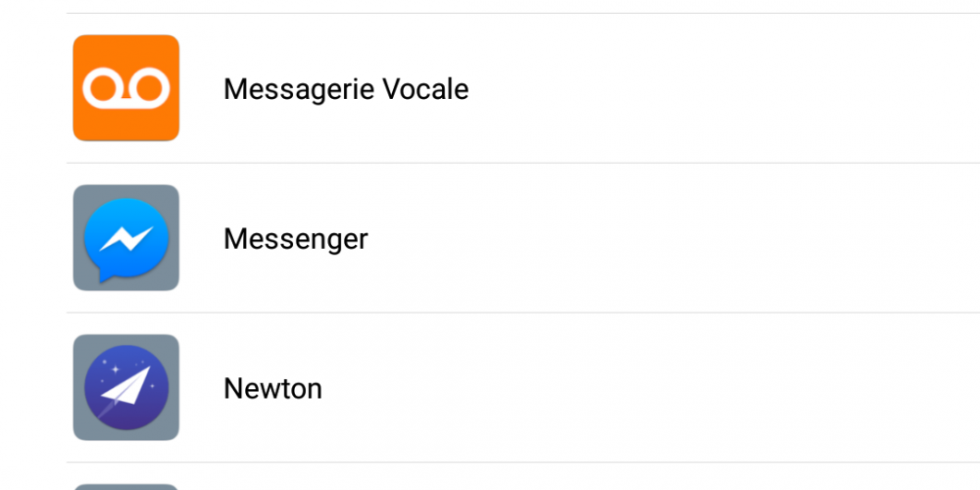Choose the "Messenger" text label
Image resolution: width=980 pixels, height=490 pixels.
point(296,239)
